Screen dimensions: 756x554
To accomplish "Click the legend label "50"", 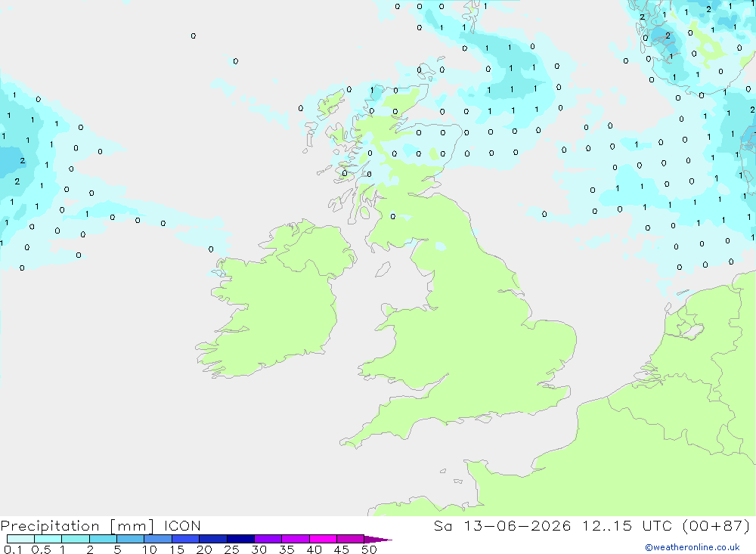I will pyautogui.click(x=369, y=549).
